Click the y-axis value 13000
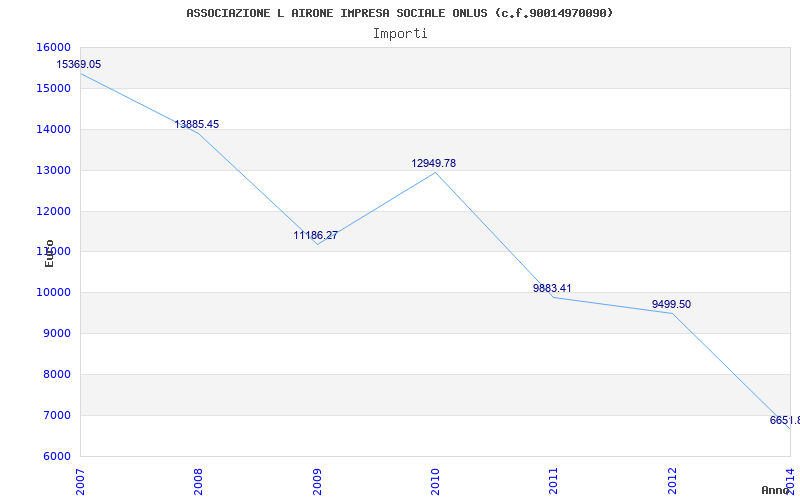 pyautogui.click(x=54, y=170)
